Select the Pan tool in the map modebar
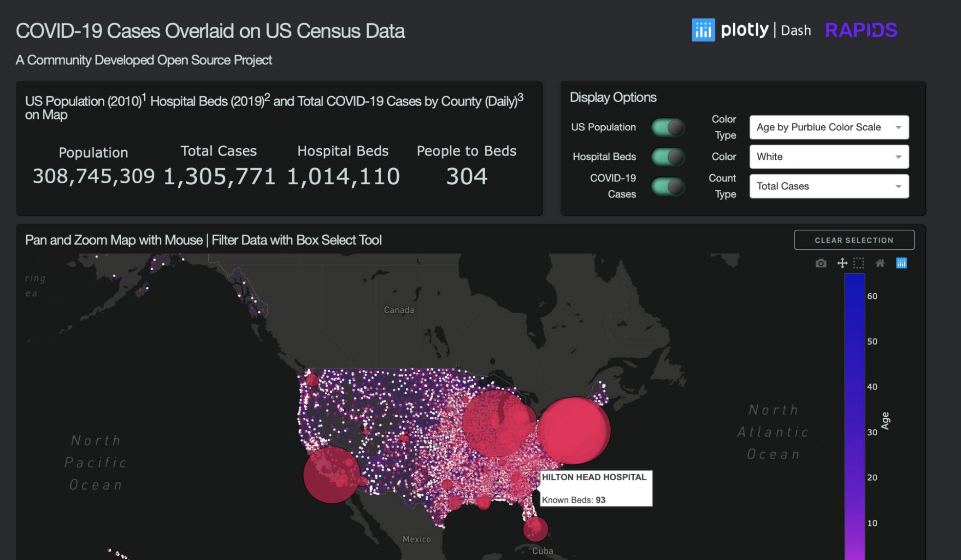961x560 pixels. point(842,263)
